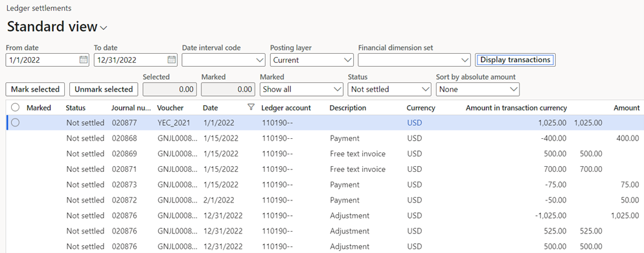This screenshot has height=253, width=644.
Task: Click the filter icon on Date column
Action: click(251, 108)
